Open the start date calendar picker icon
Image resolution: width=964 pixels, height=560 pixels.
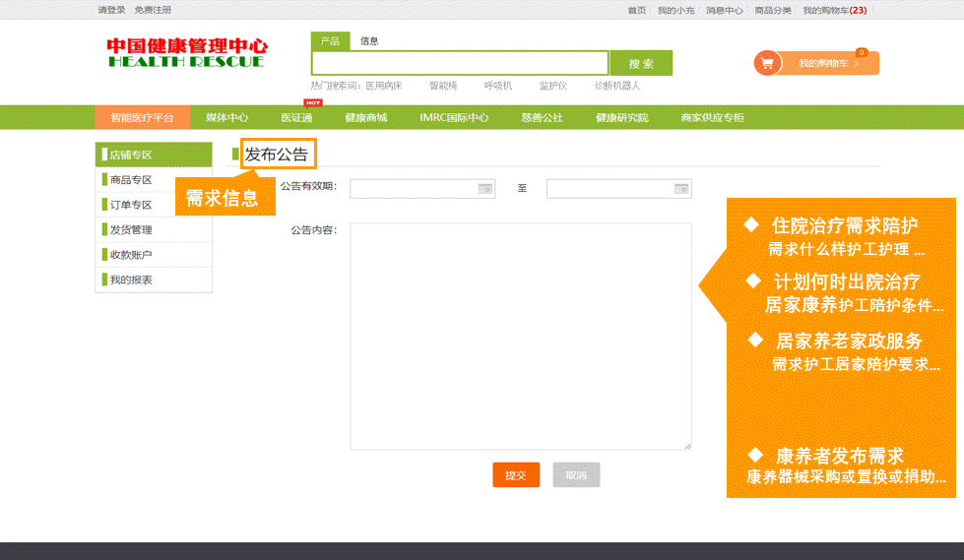tap(484, 188)
